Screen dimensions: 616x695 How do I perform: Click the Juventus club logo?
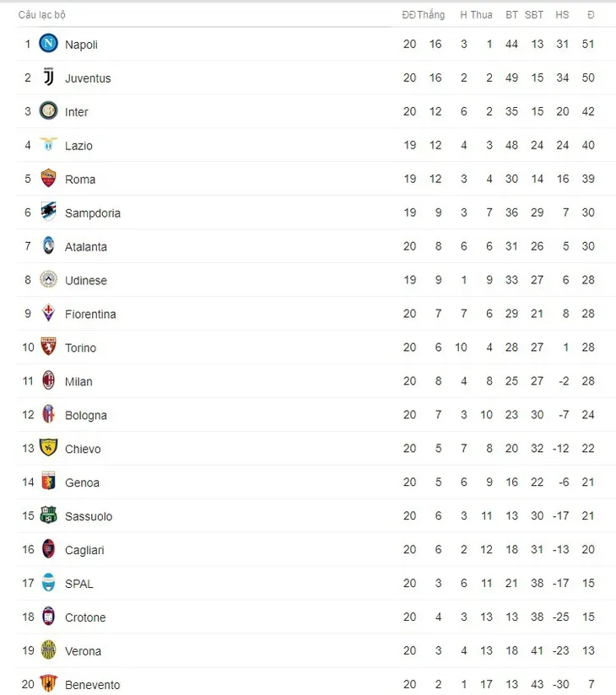coord(49,78)
